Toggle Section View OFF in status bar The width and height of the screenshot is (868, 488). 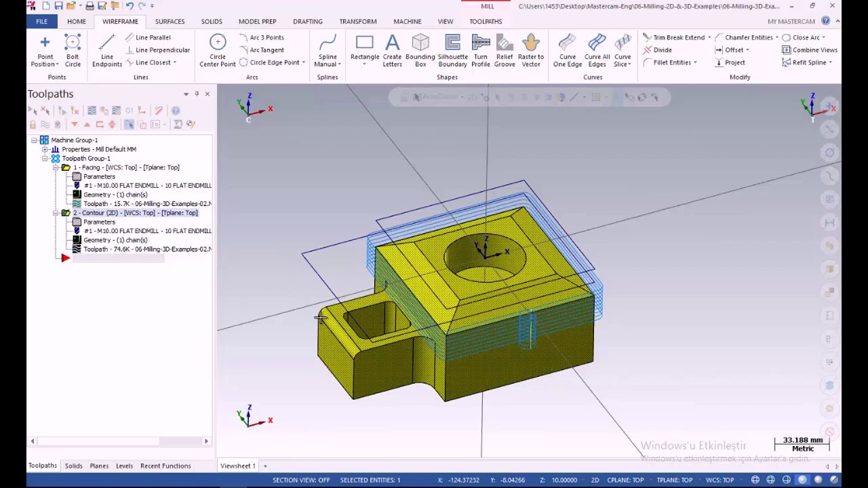click(301, 480)
